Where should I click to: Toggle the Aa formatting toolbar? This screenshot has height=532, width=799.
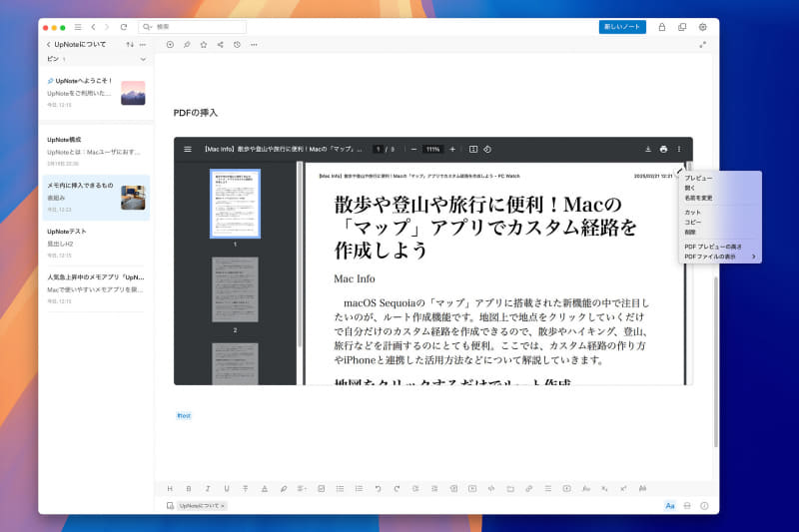[x=670, y=506]
